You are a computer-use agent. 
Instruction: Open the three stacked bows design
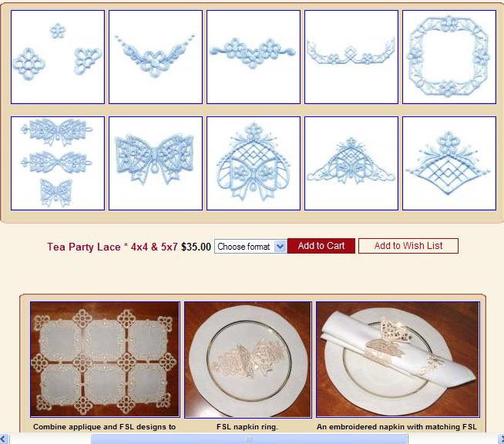pos(58,163)
